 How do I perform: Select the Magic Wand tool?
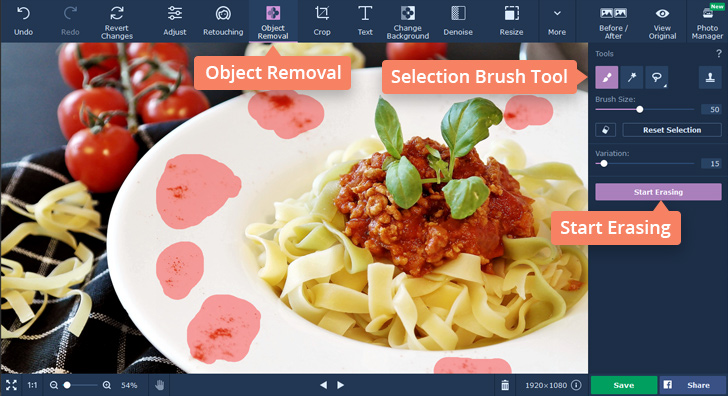pos(631,77)
